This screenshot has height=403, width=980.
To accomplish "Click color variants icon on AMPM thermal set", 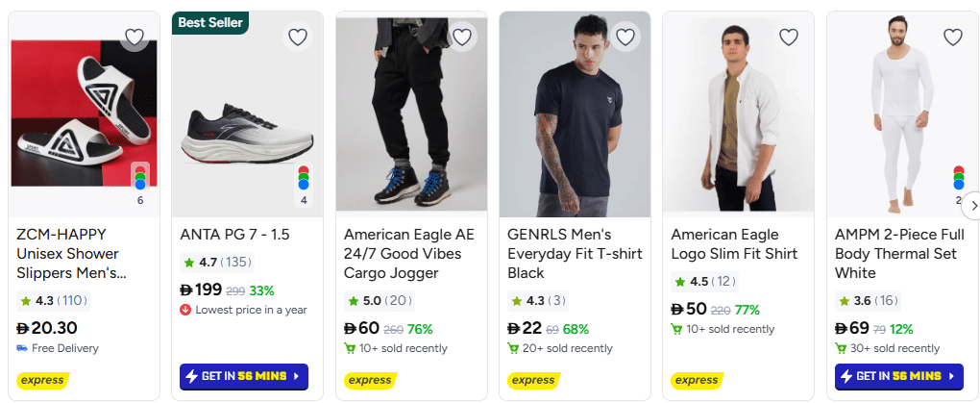I will point(958,178).
